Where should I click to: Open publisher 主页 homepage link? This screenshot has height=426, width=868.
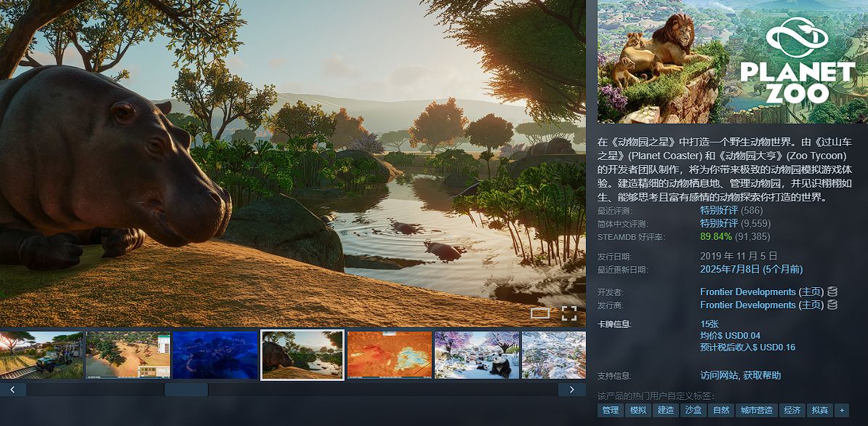tap(811, 305)
